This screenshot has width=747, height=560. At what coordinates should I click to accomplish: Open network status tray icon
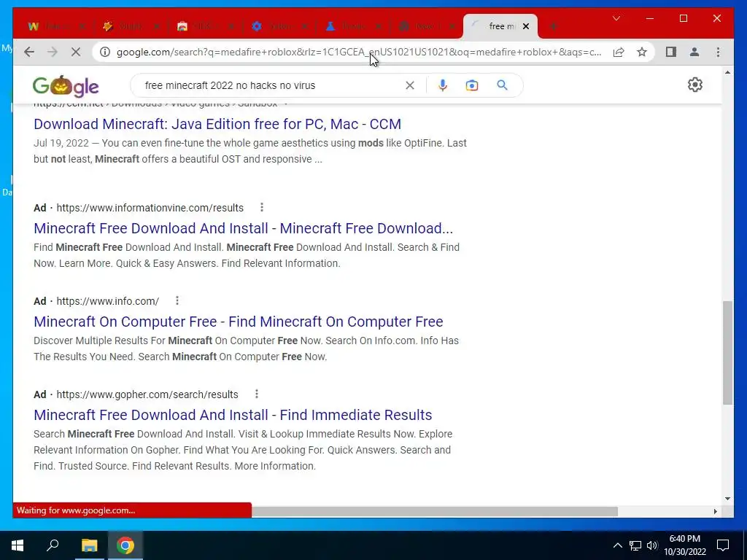(635, 545)
